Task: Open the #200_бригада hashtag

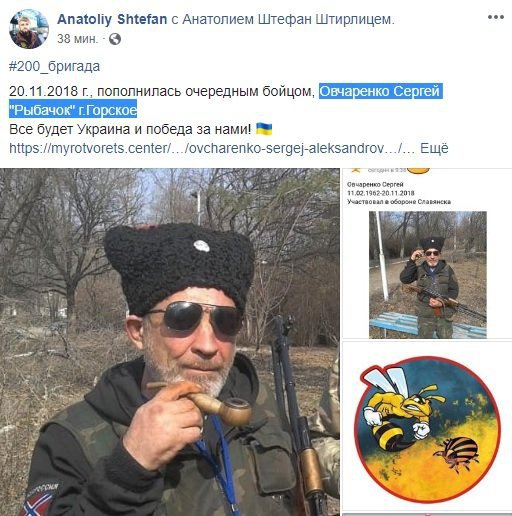Action: click(x=55, y=66)
